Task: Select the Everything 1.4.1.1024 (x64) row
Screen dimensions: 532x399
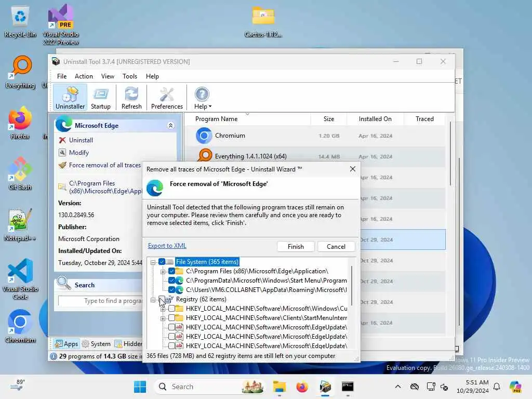Action: [x=315, y=156]
